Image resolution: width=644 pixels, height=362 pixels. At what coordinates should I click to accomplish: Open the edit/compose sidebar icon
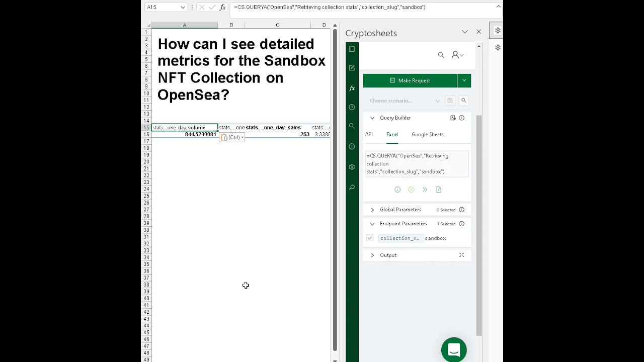point(352,68)
